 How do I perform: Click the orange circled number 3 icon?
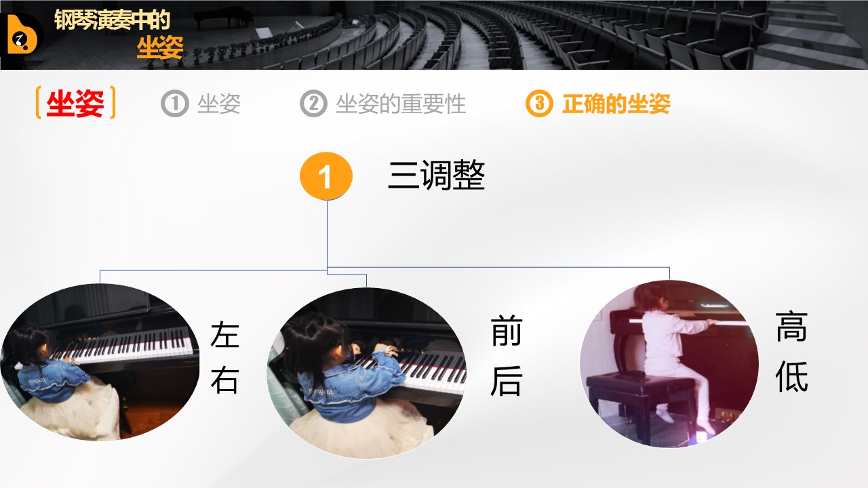[x=539, y=104]
